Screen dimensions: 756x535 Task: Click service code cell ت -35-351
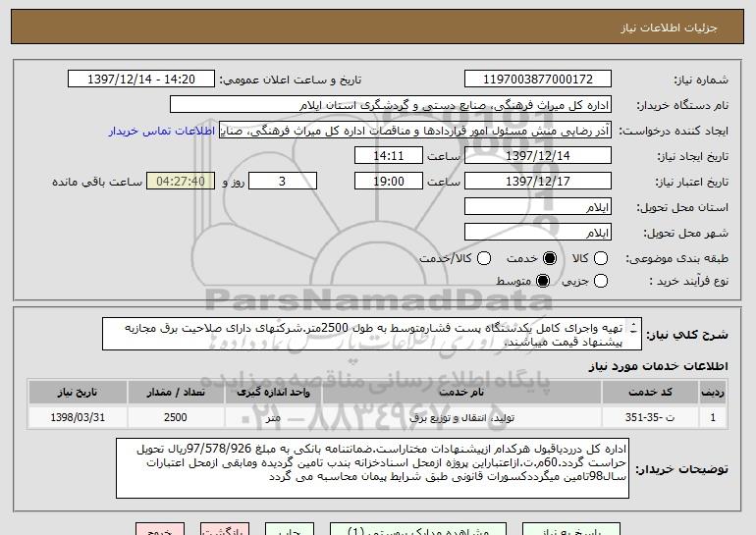[x=650, y=417]
